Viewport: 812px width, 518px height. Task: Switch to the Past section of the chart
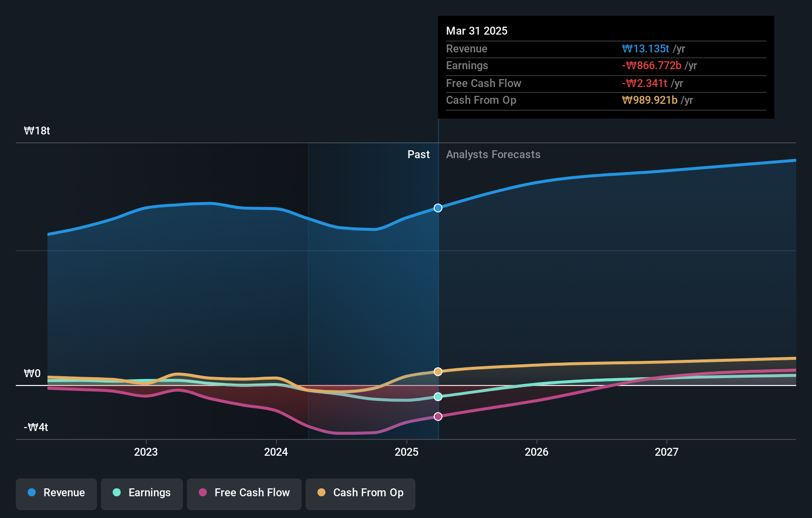tap(419, 154)
